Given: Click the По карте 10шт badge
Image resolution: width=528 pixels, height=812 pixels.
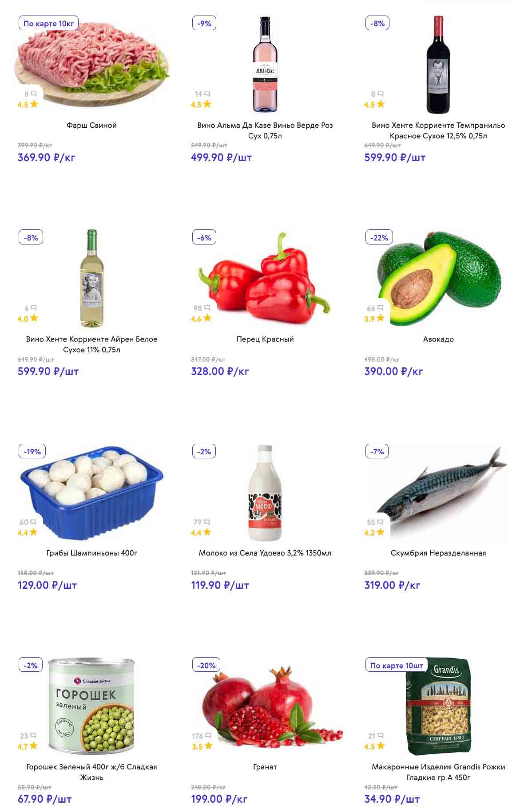Looking at the screenshot, I should click(396, 666).
